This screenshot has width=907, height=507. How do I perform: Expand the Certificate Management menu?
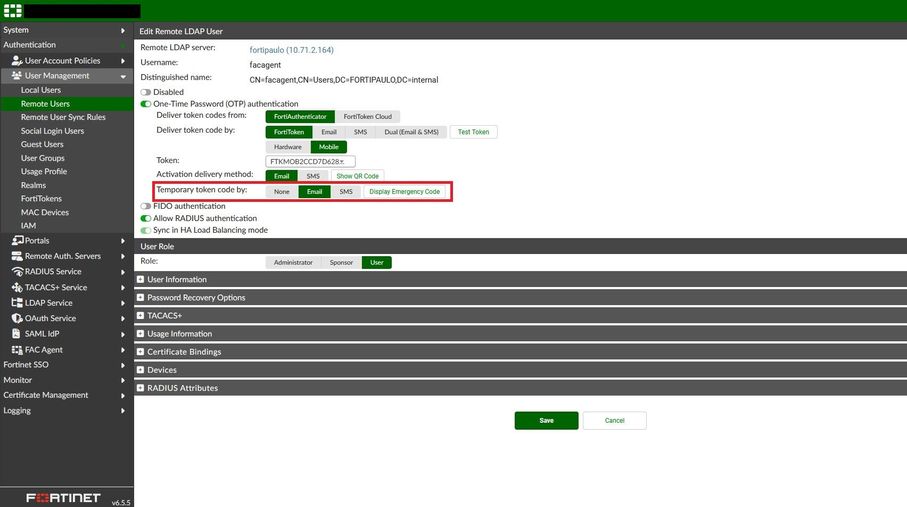[x=67, y=395]
